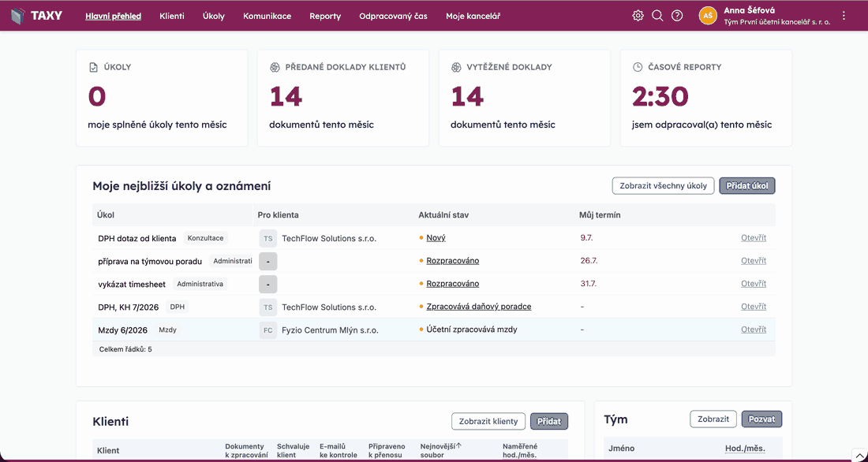Open settings via the gear icon
The width and height of the screenshot is (868, 462).
click(x=638, y=16)
